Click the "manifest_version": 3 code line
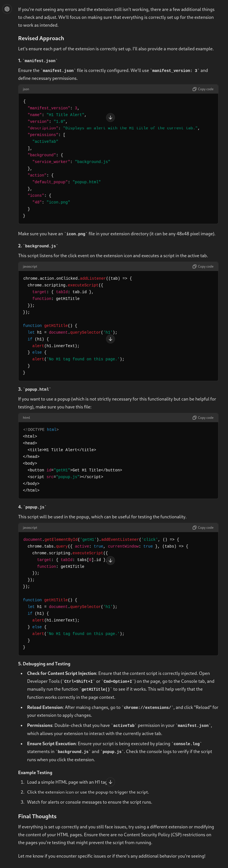Image resolution: width=228 pixels, height=868 pixels. [53, 108]
